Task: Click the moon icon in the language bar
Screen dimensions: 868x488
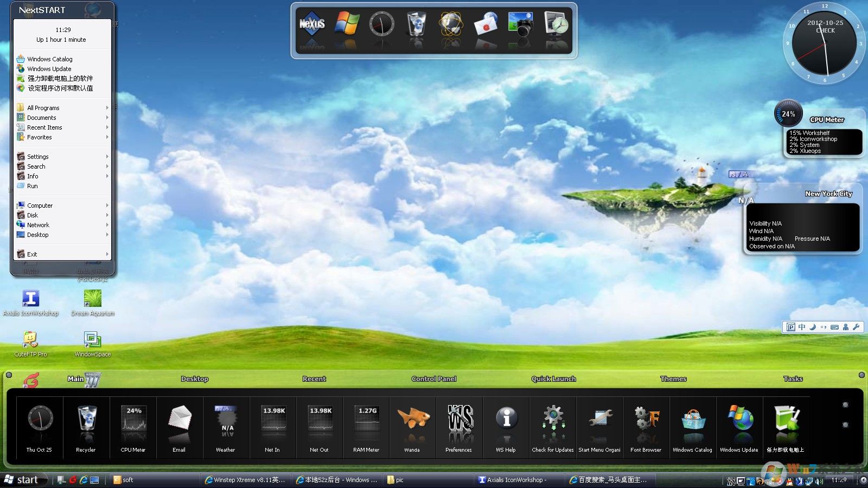Action: [x=812, y=327]
